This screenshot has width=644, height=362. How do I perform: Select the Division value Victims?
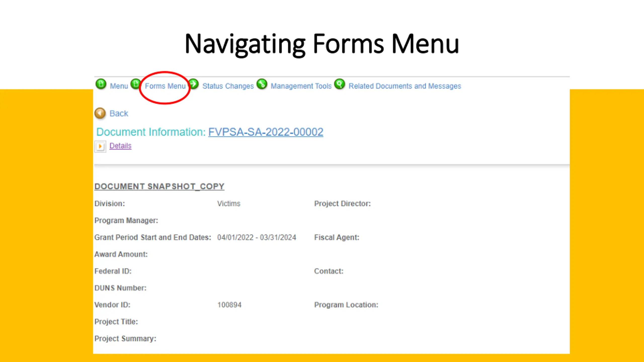coord(229,204)
